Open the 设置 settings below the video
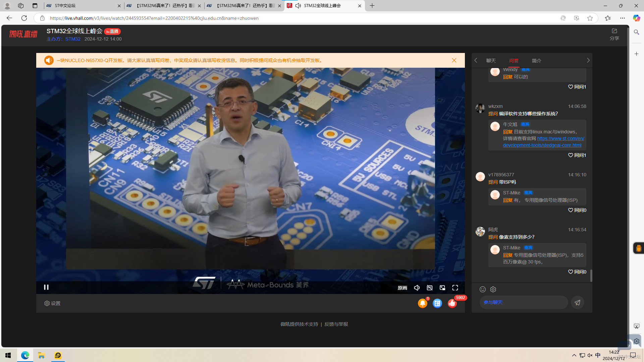 [x=52, y=303]
